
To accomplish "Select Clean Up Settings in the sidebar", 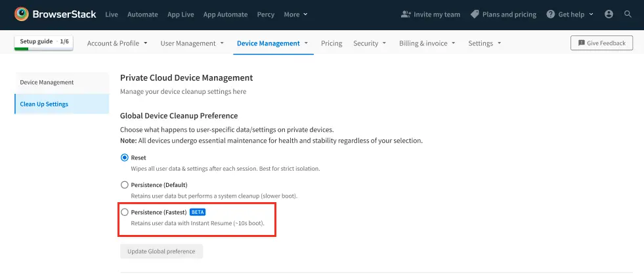I will tap(62, 104).
